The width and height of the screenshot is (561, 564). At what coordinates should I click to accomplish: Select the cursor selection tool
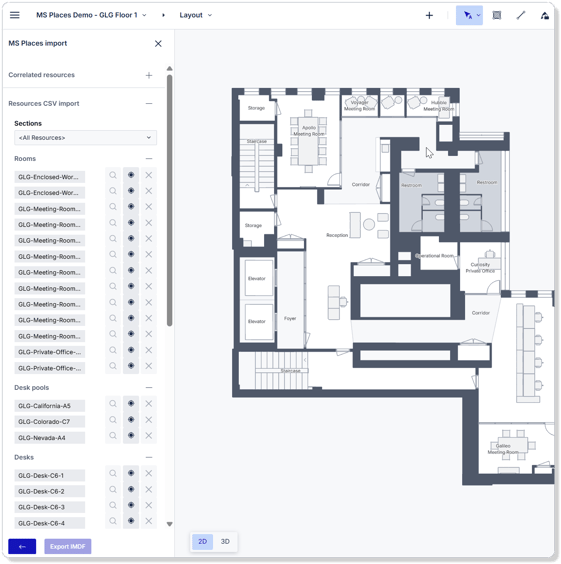[x=469, y=15]
